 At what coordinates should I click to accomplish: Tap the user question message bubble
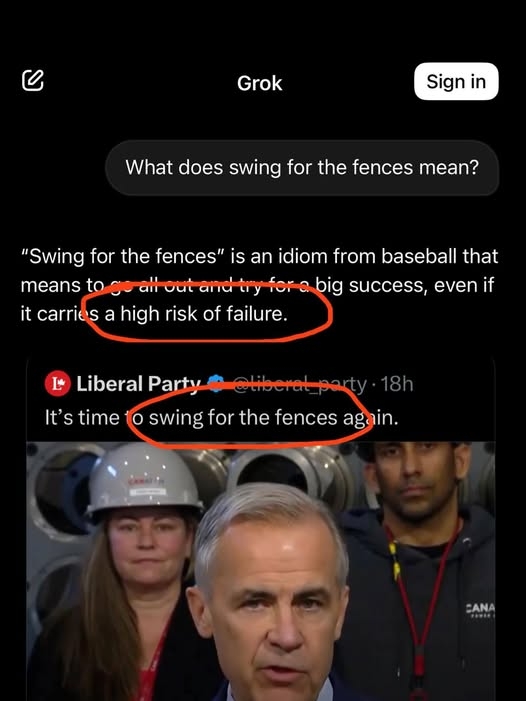[x=302, y=168]
